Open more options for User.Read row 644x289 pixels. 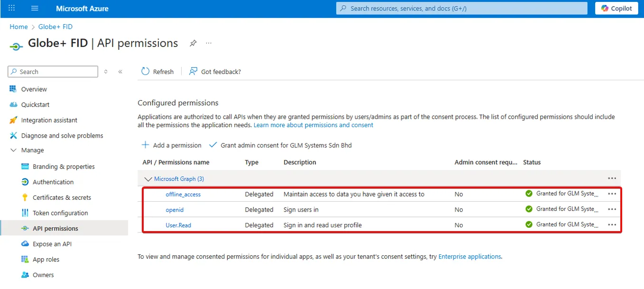[612, 225]
